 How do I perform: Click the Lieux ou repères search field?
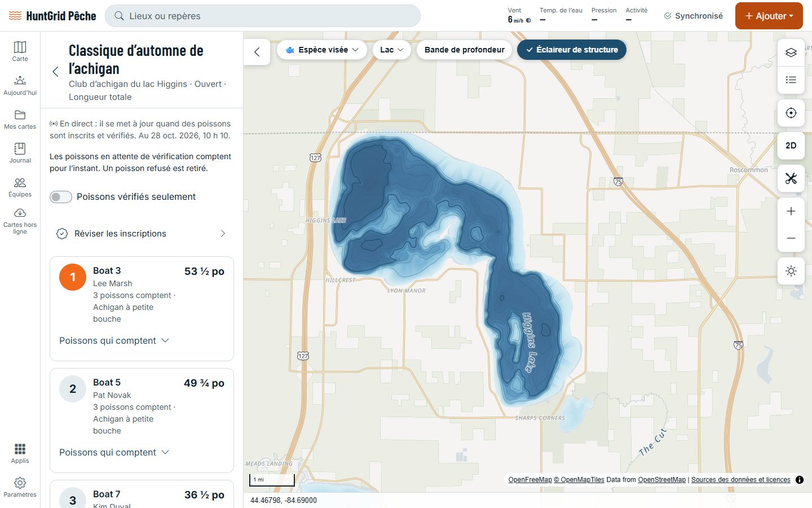(x=263, y=16)
